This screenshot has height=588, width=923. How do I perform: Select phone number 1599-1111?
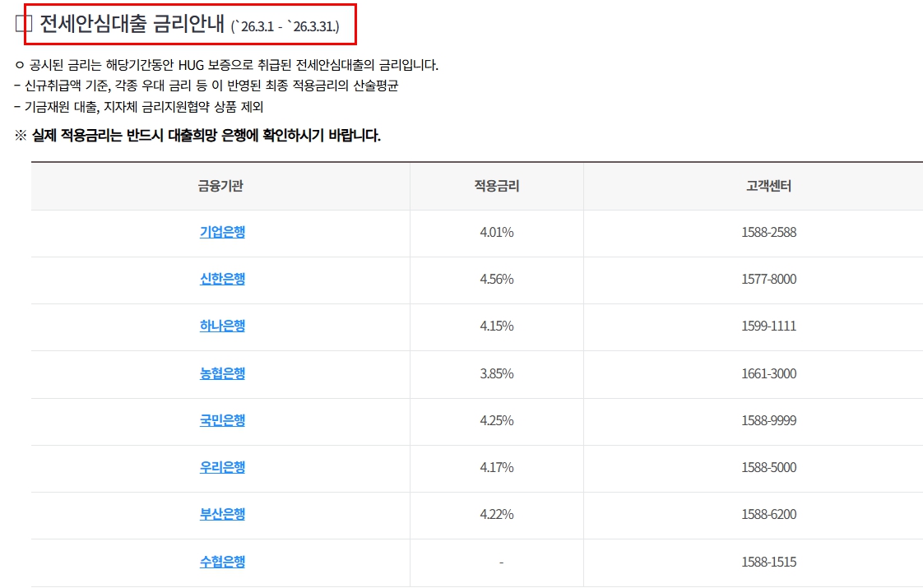769,326
